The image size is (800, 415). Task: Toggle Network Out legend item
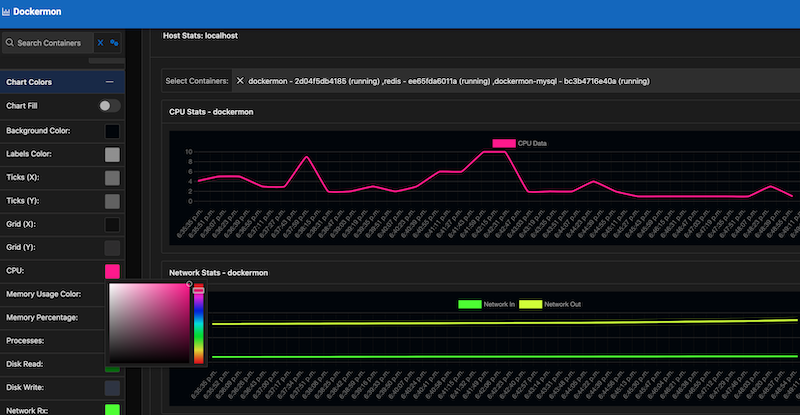click(550, 304)
